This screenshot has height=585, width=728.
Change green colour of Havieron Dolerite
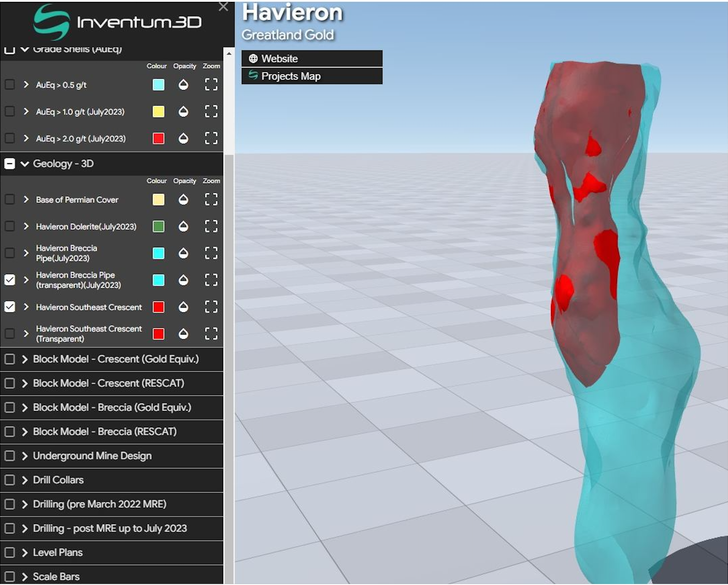click(159, 226)
